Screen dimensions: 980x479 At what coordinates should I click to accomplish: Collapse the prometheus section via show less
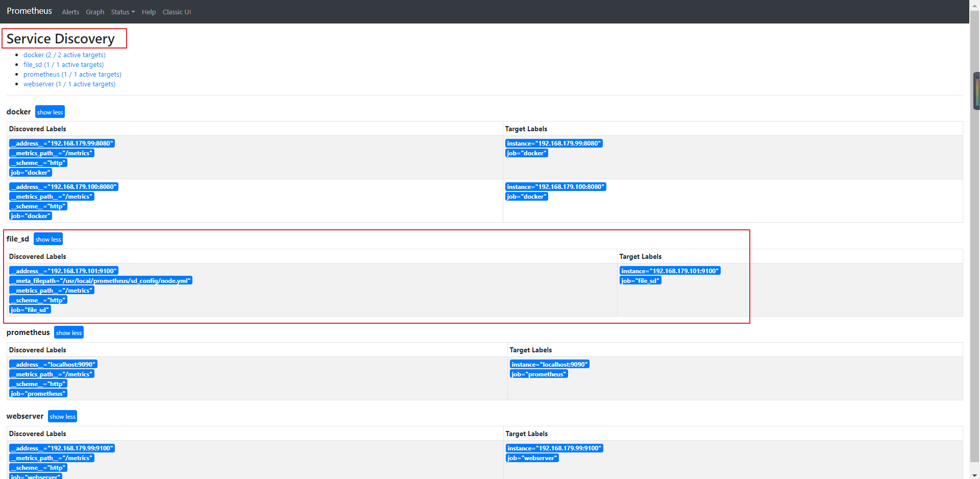click(x=68, y=332)
